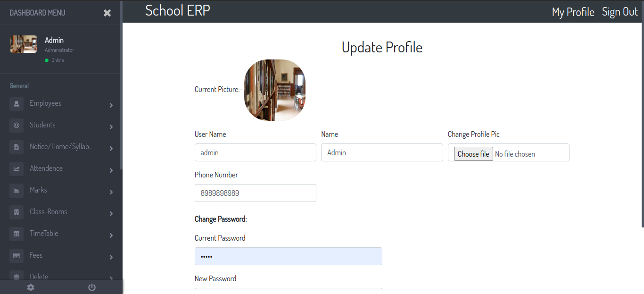Focus the Phone Number input field
The height and width of the screenshot is (294, 644).
tap(256, 193)
